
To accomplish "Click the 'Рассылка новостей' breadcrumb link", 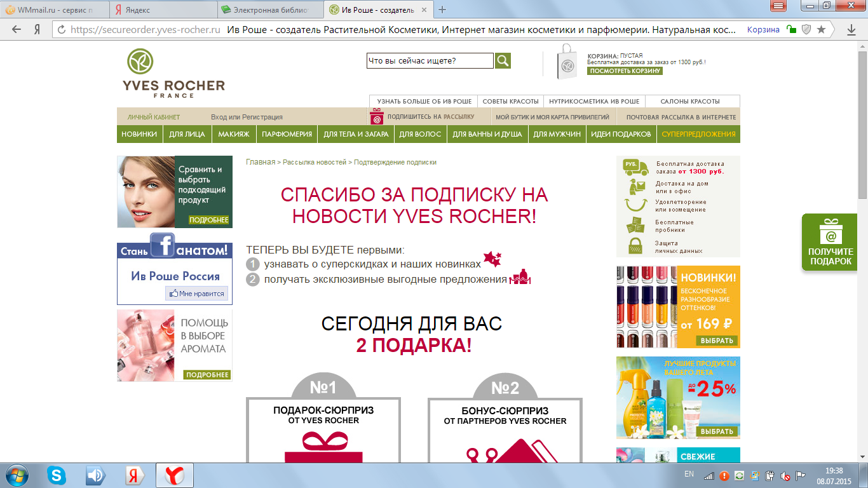I will pos(315,162).
